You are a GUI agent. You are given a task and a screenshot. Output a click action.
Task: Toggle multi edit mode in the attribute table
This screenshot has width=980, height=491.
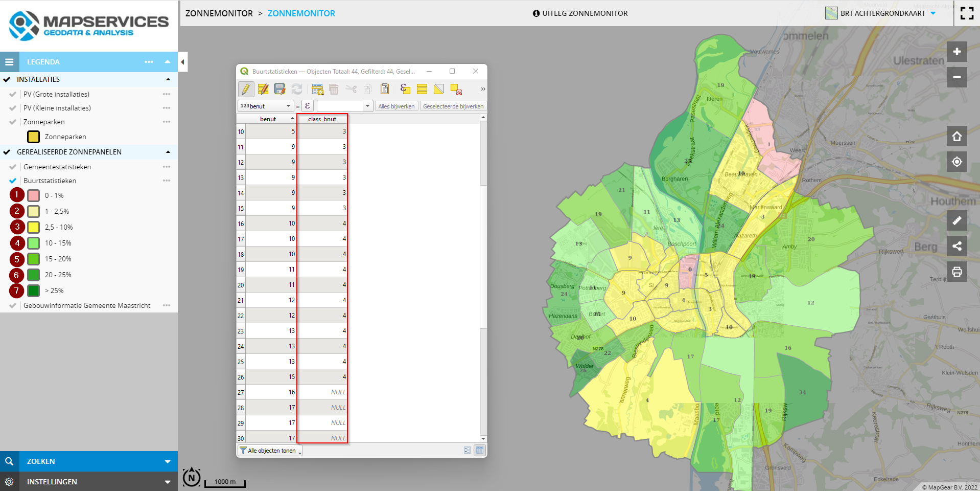263,89
